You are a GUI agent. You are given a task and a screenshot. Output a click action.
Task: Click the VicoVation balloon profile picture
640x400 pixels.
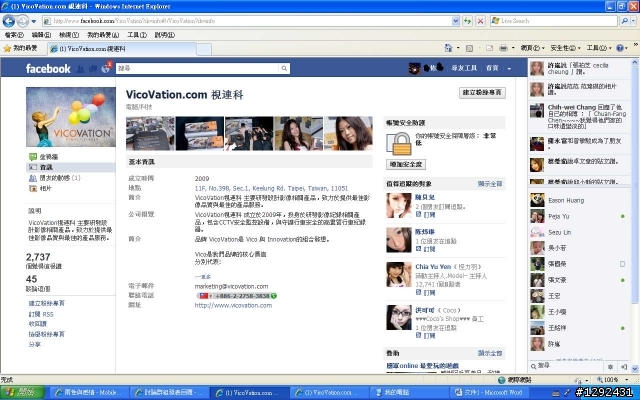pyautogui.click(x=71, y=117)
